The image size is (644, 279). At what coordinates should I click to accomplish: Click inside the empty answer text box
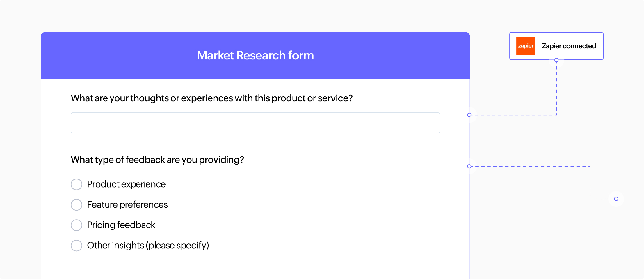pyautogui.click(x=255, y=123)
